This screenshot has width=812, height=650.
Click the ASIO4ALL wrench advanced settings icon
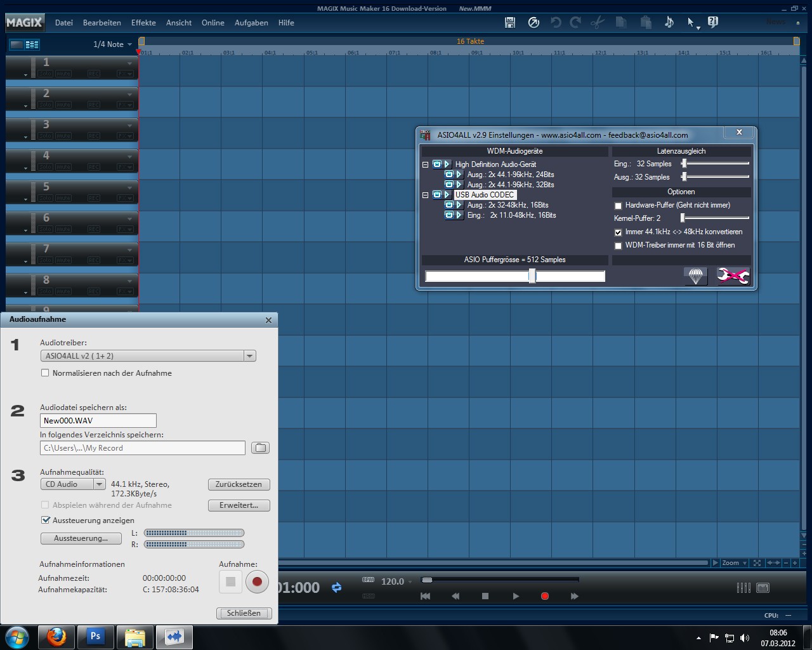(x=733, y=276)
